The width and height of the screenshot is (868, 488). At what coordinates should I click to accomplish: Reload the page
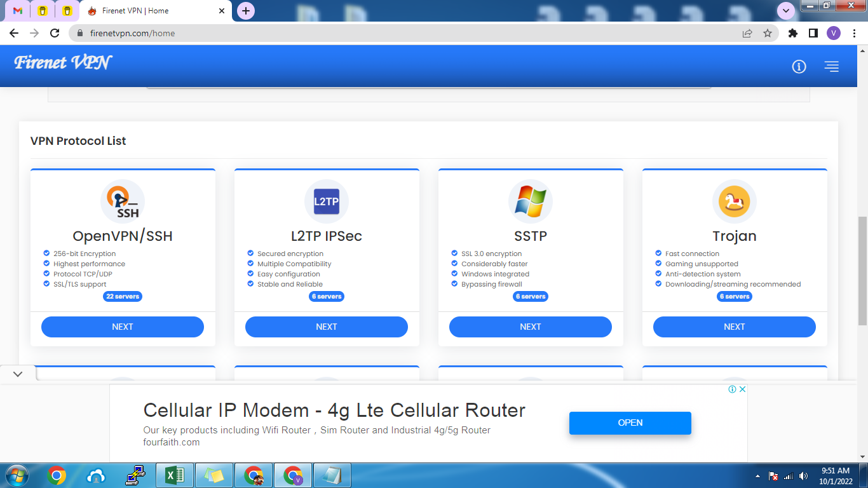(x=55, y=33)
